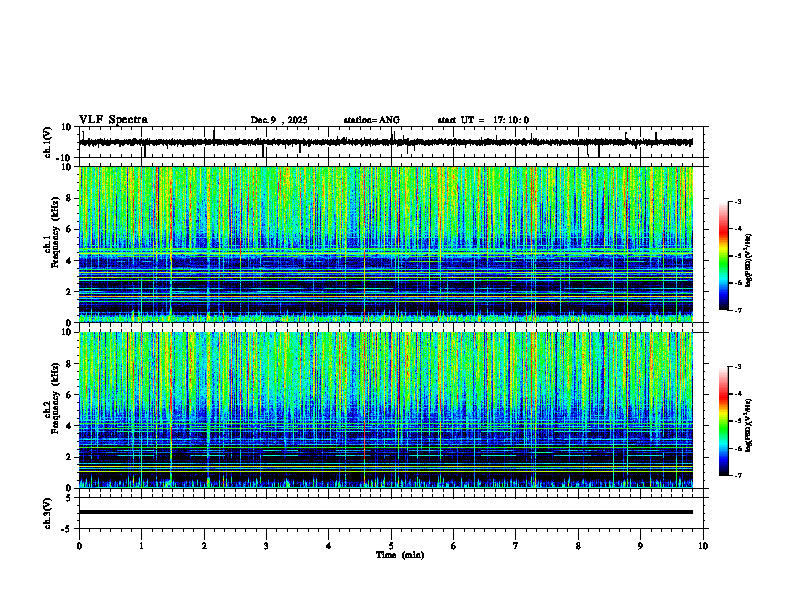The height and width of the screenshot is (612, 792).
Task: Click the time axis tick label "2"
Action: click(x=204, y=546)
